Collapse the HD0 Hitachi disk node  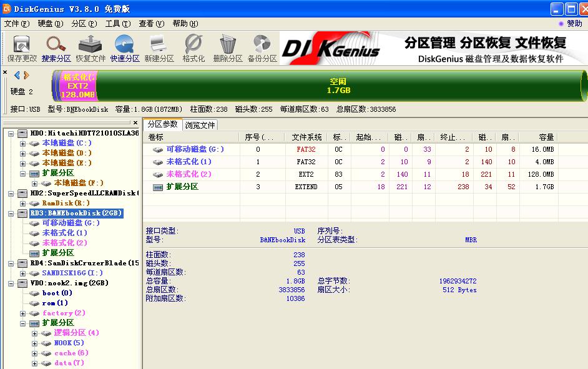11,134
